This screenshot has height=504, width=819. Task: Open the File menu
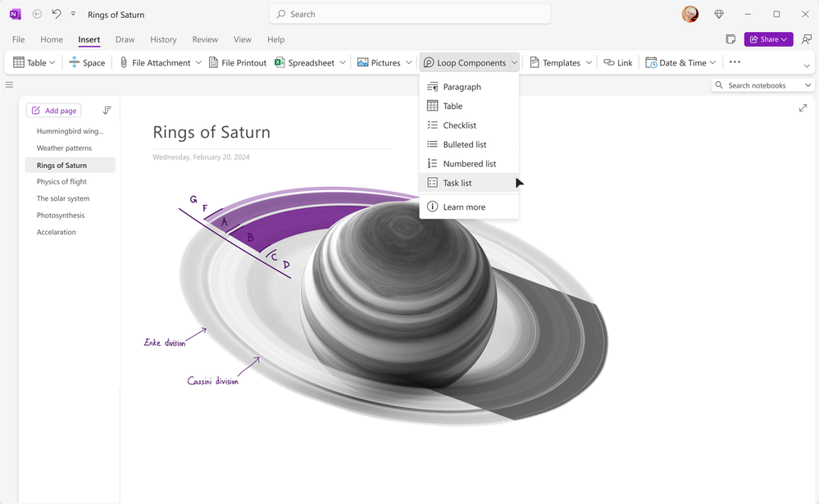pos(18,39)
